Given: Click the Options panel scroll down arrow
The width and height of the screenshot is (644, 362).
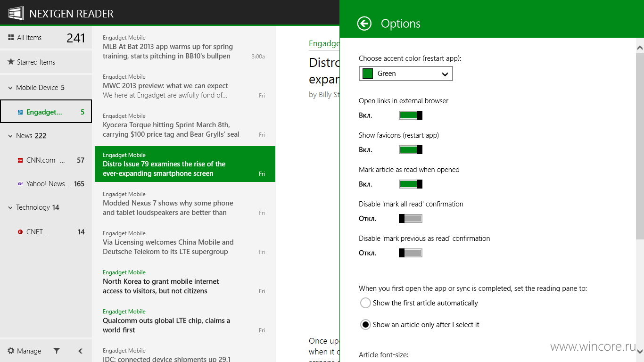Looking at the screenshot, I should pos(640,351).
